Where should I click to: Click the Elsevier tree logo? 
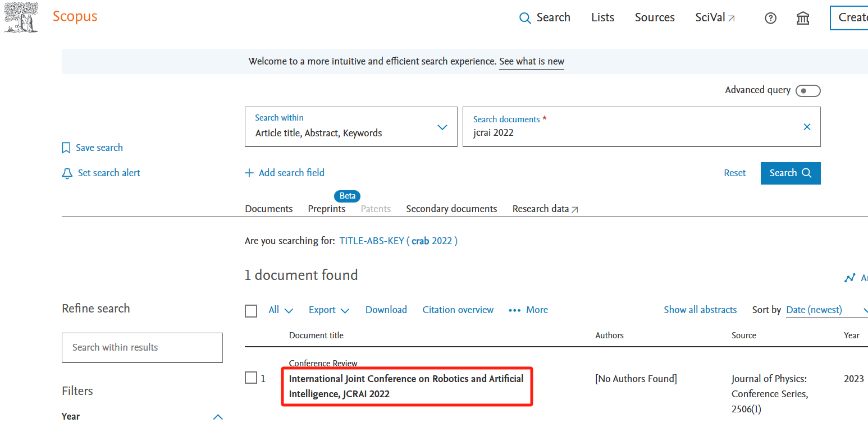21,17
